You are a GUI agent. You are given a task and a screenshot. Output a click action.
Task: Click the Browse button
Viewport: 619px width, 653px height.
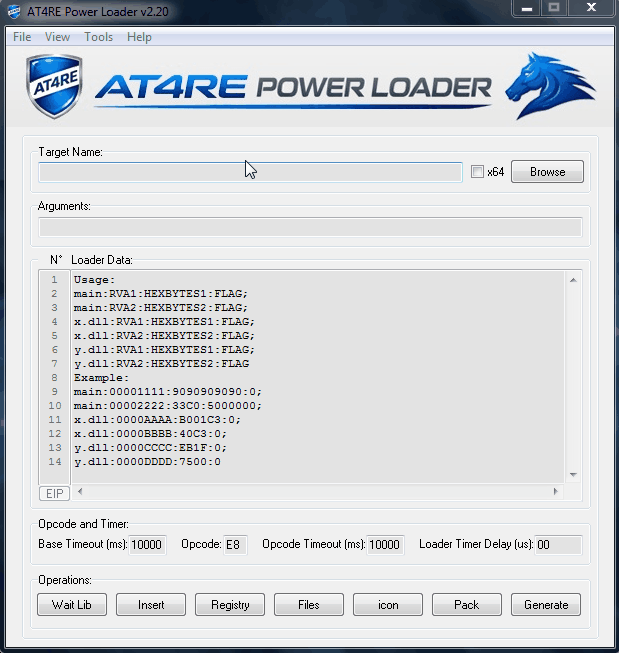(547, 172)
